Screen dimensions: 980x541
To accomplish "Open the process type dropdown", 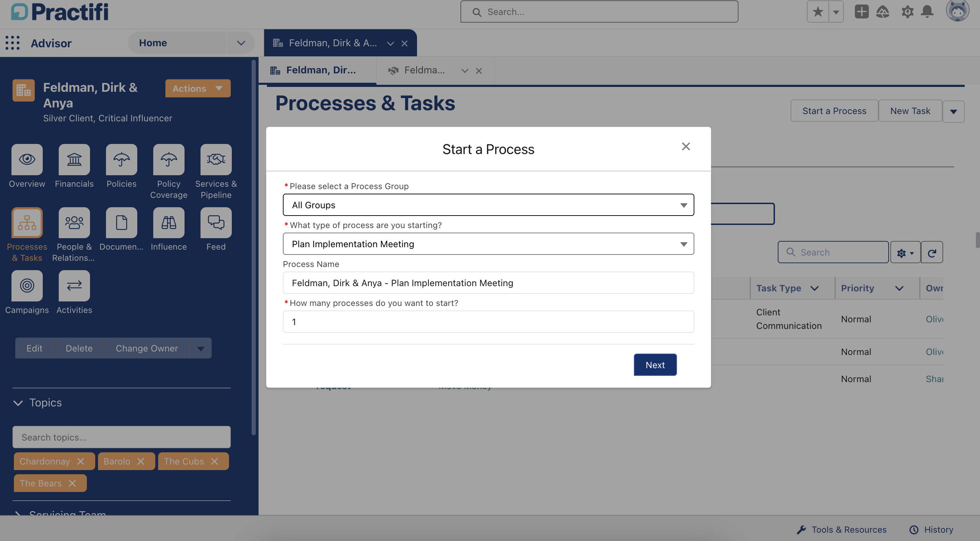I will (x=488, y=244).
